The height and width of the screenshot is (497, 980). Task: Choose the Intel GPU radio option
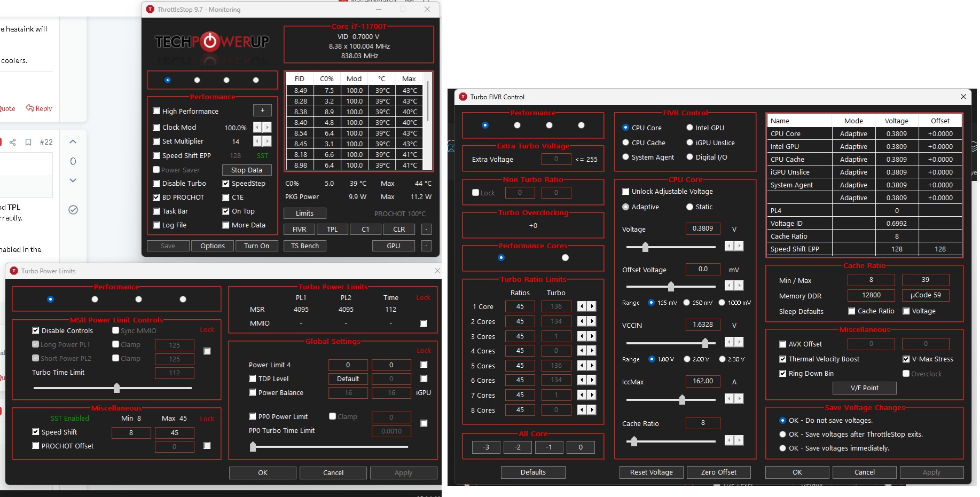pyautogui.click(x=689, y=128)
